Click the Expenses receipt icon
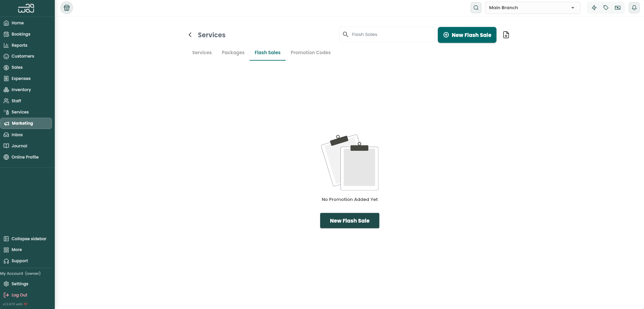644x309 pixels. click(x=6, y=79)
